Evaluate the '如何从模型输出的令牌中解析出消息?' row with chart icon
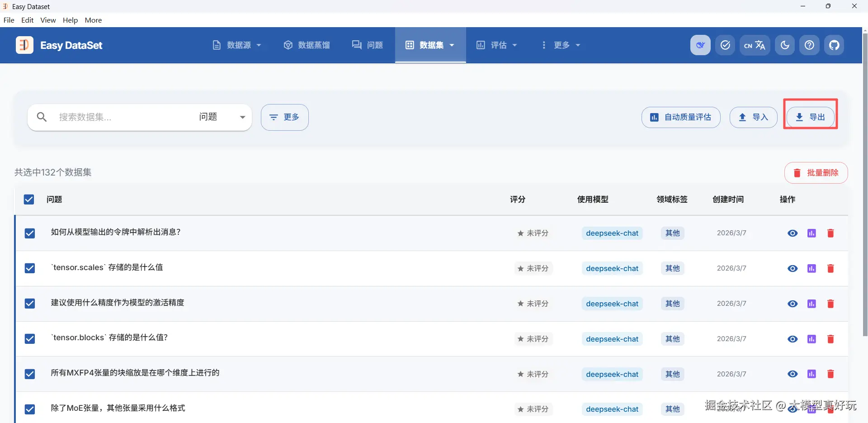868x423 pixels. (812, 233)
